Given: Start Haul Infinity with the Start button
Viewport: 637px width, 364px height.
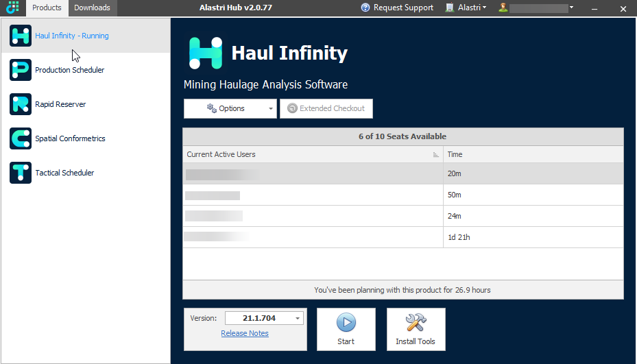Looking at the screenshot, I should point(346,330).
